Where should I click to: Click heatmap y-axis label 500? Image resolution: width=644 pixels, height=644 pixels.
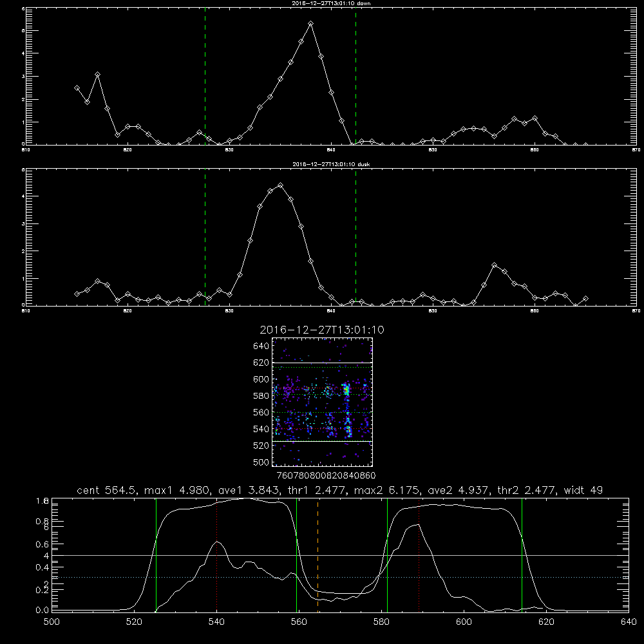[261, 462]
